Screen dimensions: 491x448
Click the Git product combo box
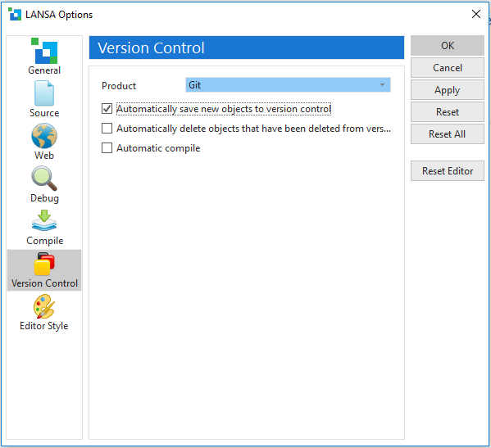click(x=288, y=85)
